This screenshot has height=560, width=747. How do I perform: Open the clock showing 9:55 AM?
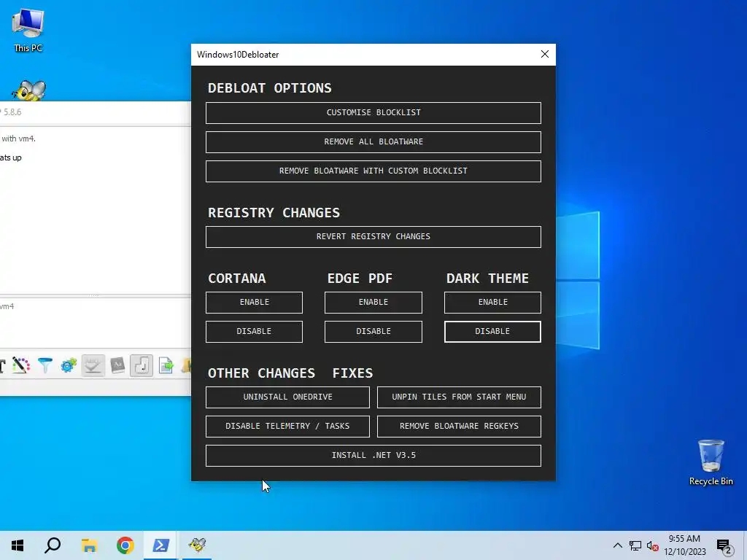click(684, 545)
